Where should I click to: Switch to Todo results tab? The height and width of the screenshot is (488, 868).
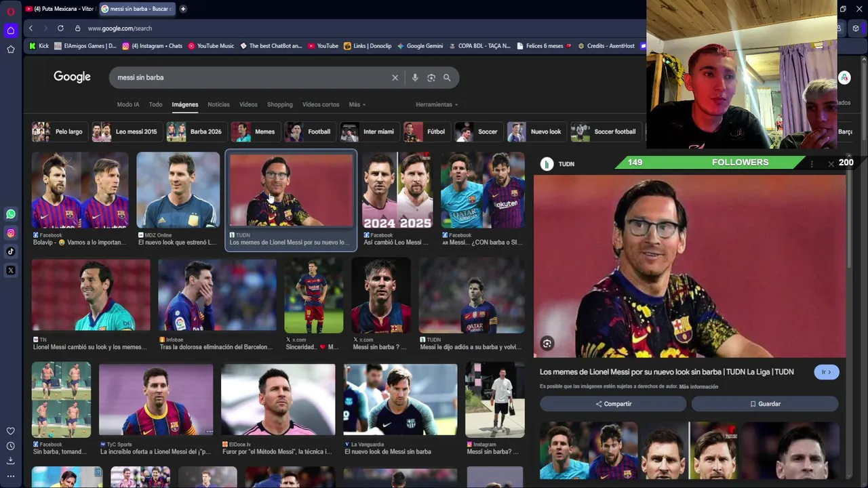pos(155,104)
